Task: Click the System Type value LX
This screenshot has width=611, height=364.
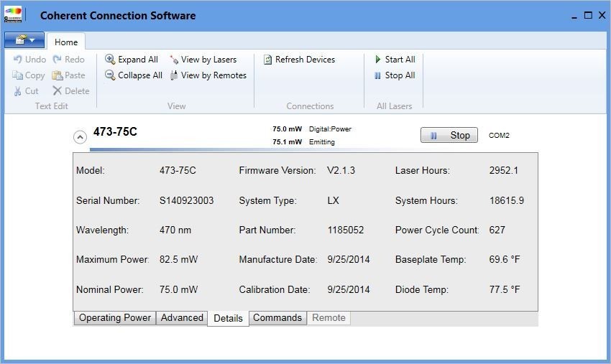Action: click(333, 200)
